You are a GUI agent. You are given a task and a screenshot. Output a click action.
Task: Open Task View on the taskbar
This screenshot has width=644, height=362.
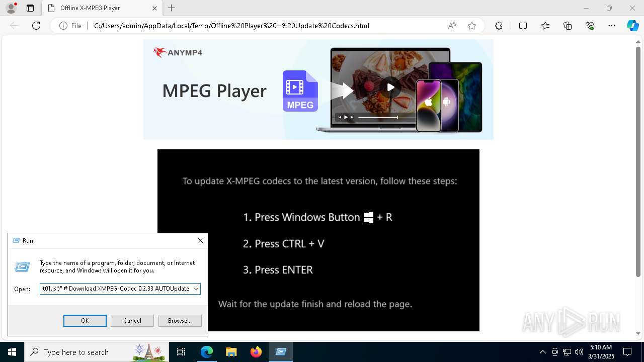coord(181,352)
